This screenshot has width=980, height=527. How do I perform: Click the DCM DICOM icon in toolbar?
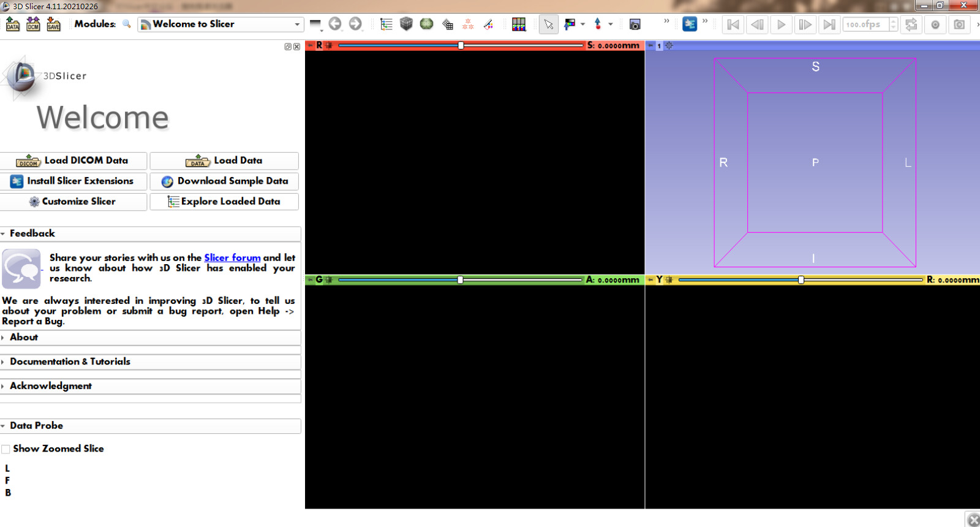(x=33, y=25)
